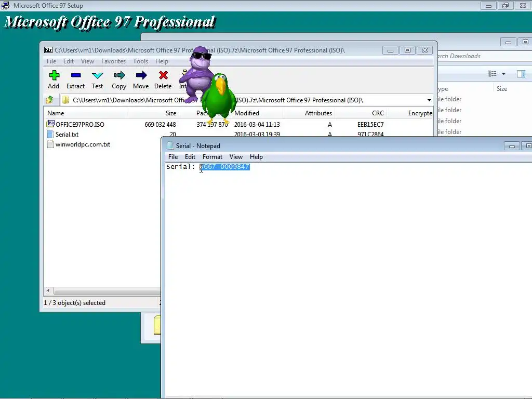Sort by the Size column in 7-Zip
Screen dimensions: 532x399
coord(153,113)
